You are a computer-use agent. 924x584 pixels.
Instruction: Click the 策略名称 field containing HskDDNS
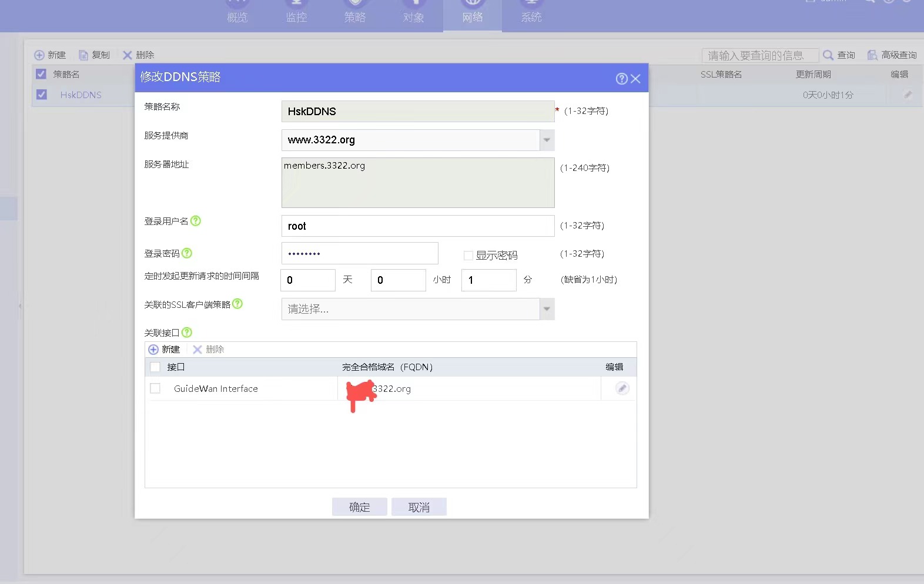click(x=418, y=112)
